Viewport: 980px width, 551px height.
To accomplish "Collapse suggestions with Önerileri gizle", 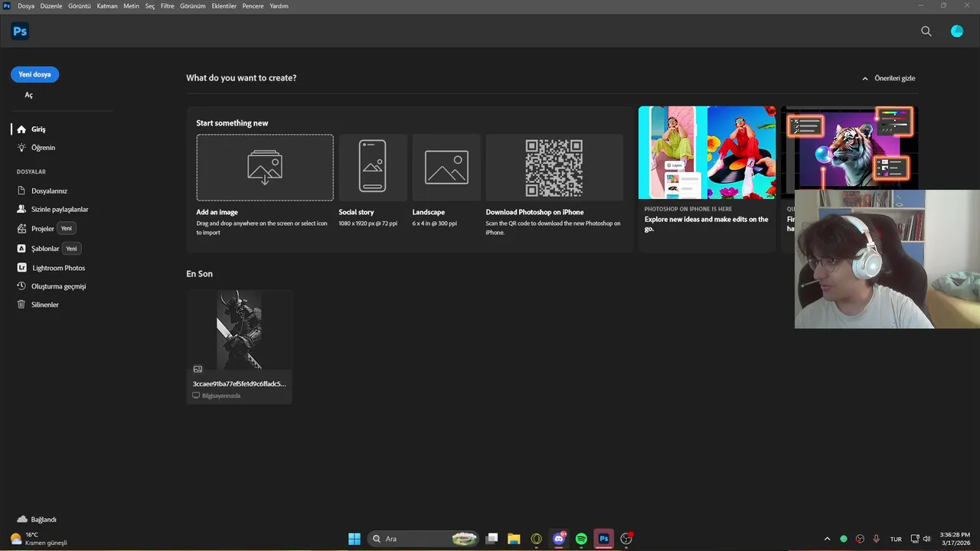I will point(888,78).
